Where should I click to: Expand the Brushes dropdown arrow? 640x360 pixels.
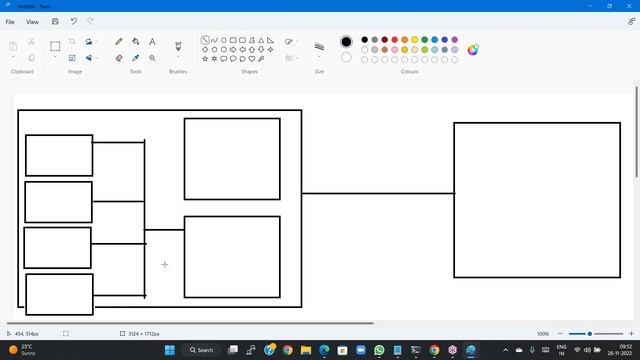pos(178,57)
